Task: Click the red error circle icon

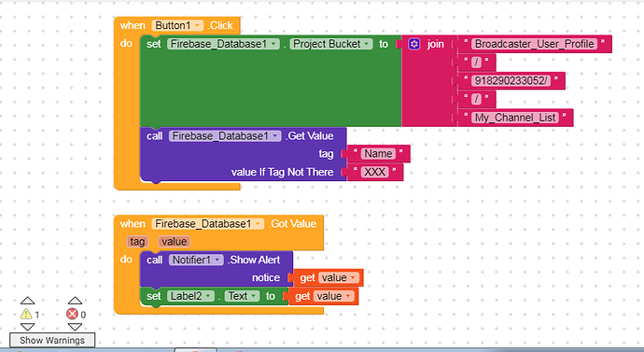Action: (x=72, y=315)
